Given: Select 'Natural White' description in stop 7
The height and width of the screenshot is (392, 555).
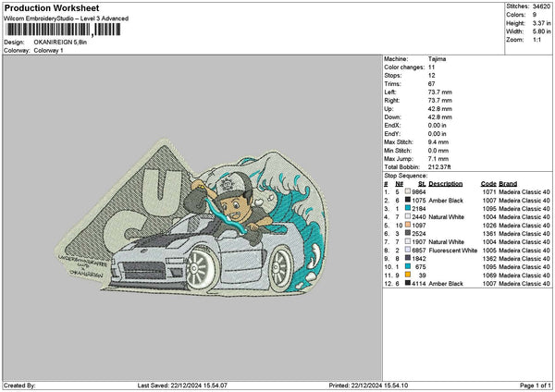Looking at the screenshot, I should [x=447, y=242].
